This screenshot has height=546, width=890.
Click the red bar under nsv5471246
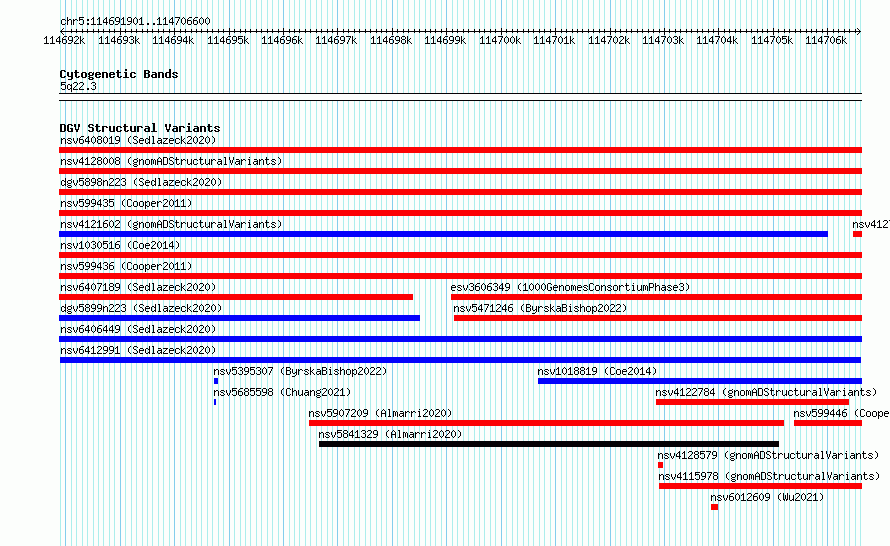658,318
